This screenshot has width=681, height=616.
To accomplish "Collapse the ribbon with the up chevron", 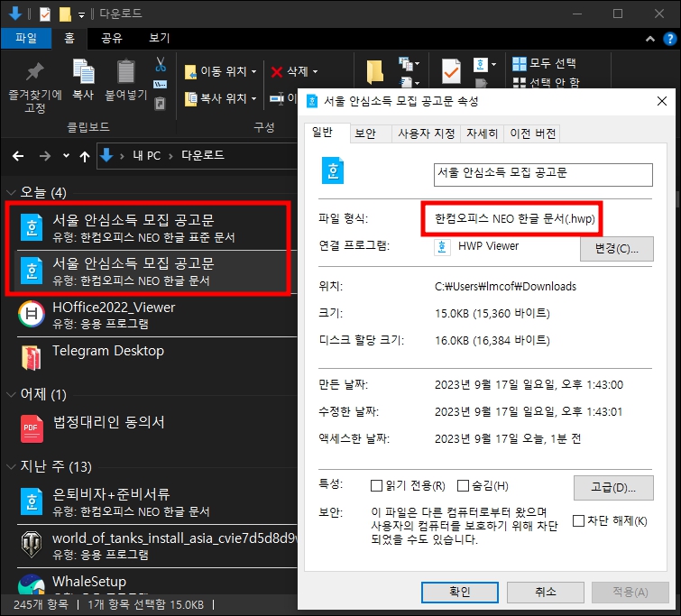I will pyautogui.click(x=650, y=39).
